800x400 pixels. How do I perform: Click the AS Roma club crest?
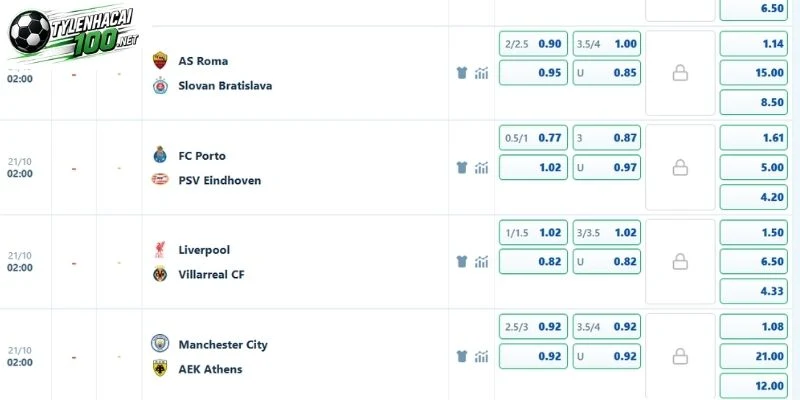click(x=160, y=60)
